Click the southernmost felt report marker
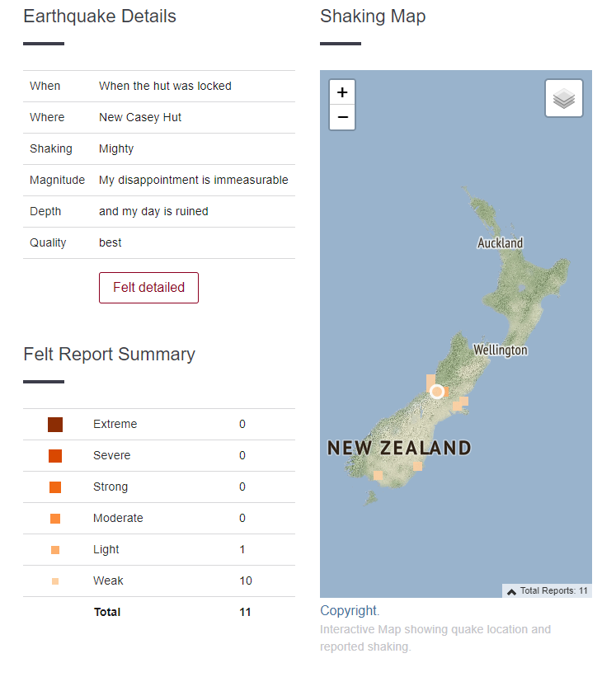 378,475
